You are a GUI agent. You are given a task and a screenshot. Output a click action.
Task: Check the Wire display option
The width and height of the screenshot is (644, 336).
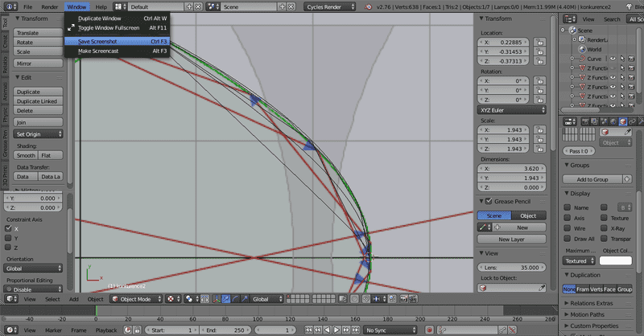(x=568, y=228)
